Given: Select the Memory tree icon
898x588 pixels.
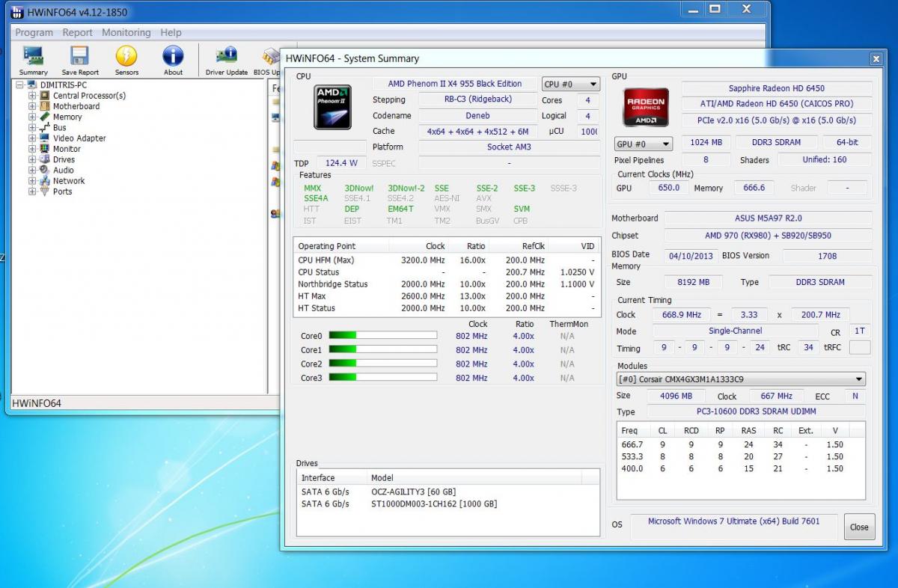Looking at the screenshot, I should tap(45, 117).
